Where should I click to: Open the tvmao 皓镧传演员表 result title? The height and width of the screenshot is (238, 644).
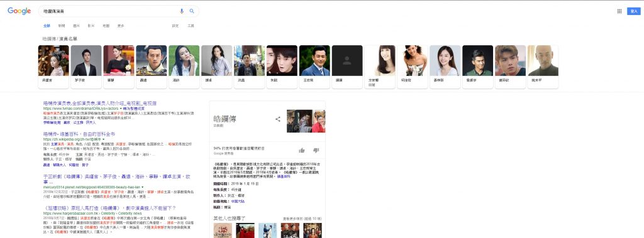click(100, 104)
